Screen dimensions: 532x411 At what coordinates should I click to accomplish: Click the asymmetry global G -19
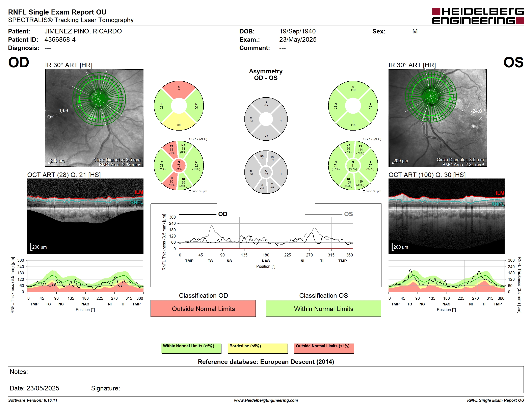266,172
